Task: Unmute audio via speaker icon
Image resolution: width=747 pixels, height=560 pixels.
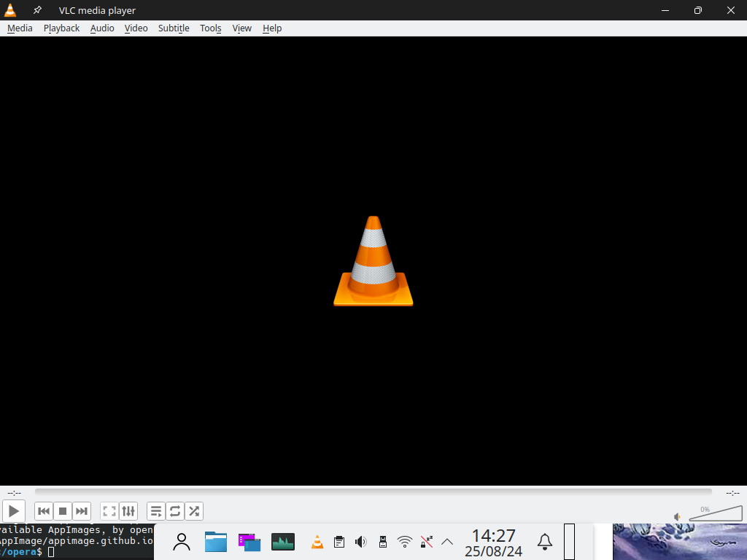Action: 677,517
